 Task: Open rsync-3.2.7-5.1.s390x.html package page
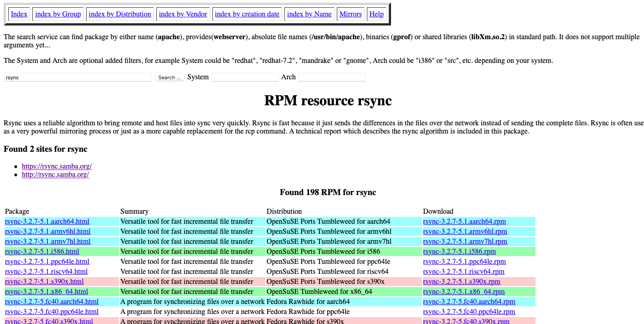44,281
